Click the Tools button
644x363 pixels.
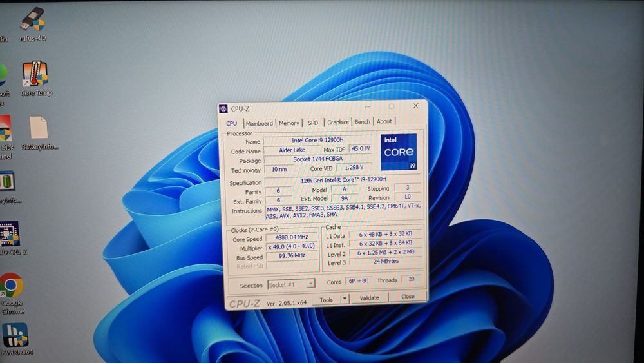click(327, 300)
